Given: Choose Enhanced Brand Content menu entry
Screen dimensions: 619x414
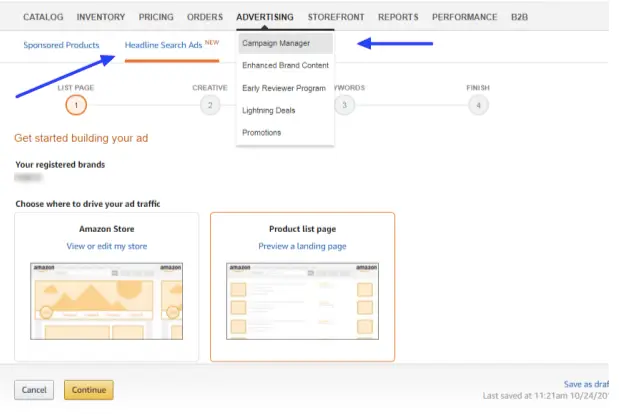Looking at the screenshot, I should point(285,65).
